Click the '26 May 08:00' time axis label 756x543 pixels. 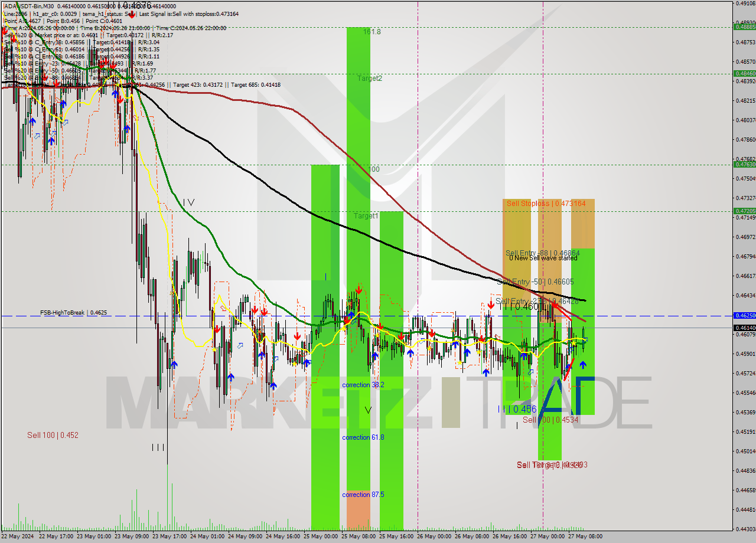tap(472, 537)
